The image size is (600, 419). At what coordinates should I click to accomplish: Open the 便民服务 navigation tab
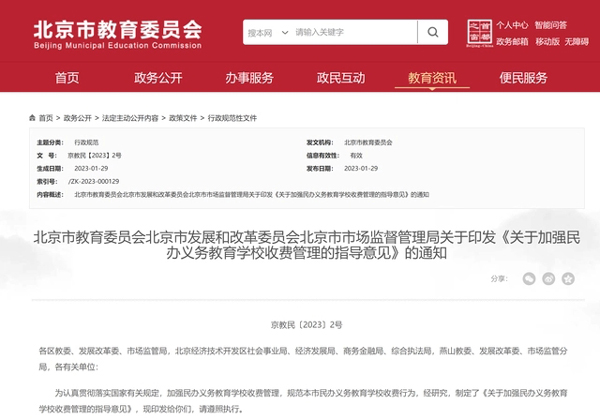523,78
